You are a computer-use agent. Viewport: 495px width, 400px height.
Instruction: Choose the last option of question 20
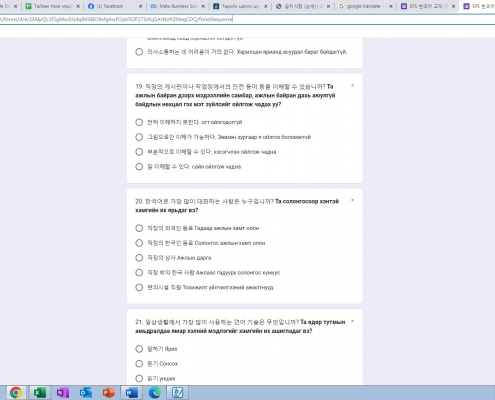(139, 287)
